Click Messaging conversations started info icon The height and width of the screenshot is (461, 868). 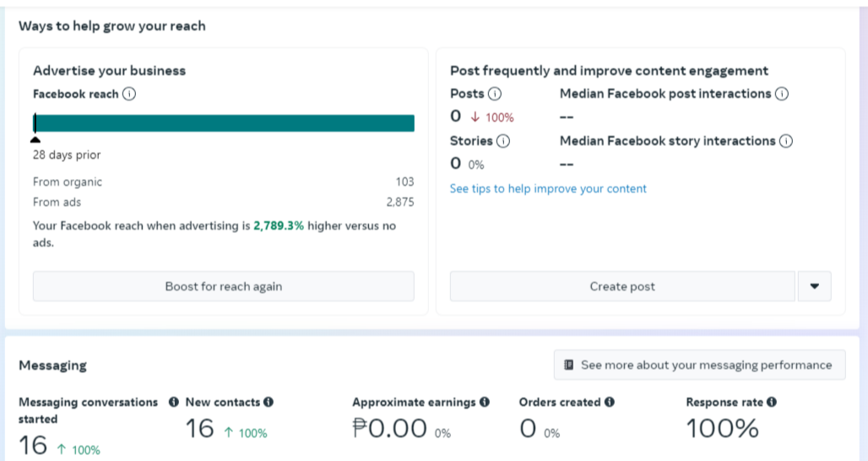[x=174, y=403]
